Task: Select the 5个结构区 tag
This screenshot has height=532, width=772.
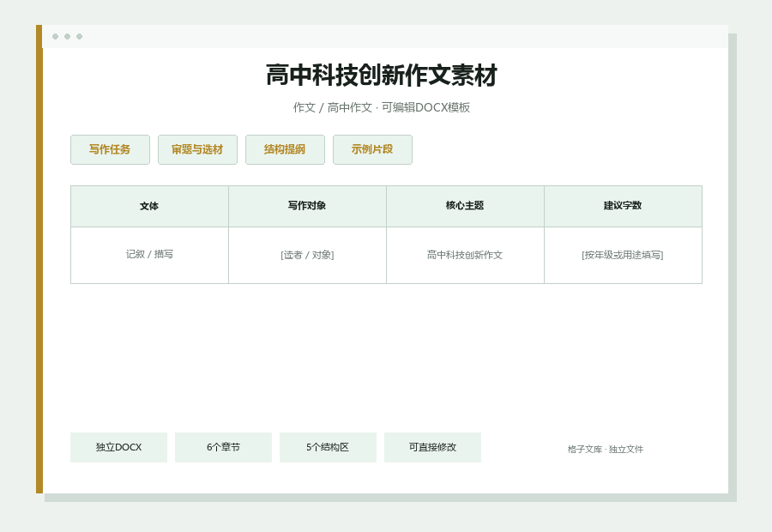Action: click(328, 447)
